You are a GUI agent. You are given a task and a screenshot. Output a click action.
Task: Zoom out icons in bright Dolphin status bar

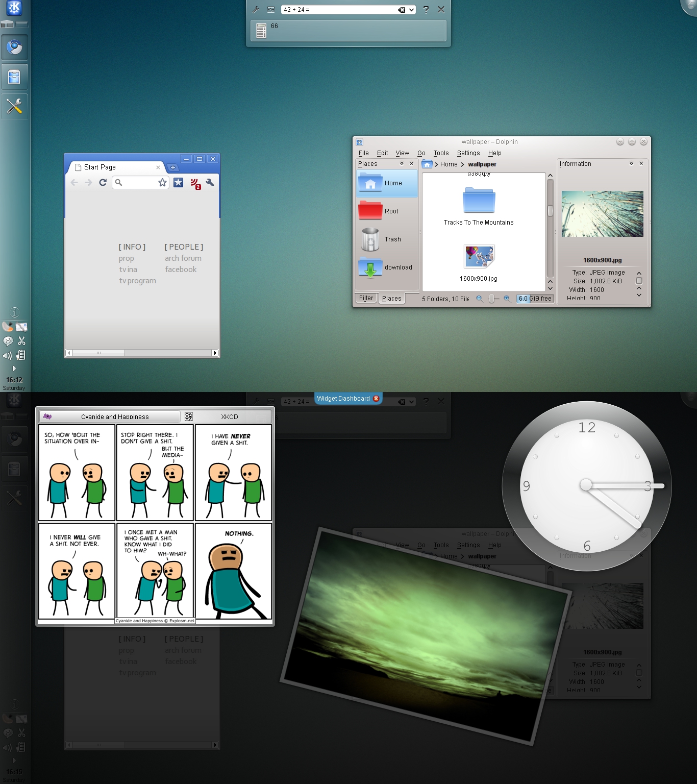(480, 299)
